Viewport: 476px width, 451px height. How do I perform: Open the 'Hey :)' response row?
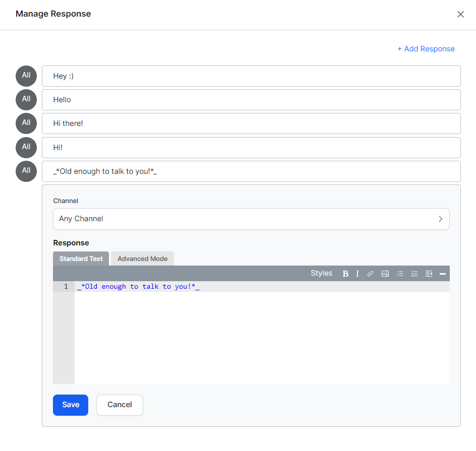coord(251,76)
